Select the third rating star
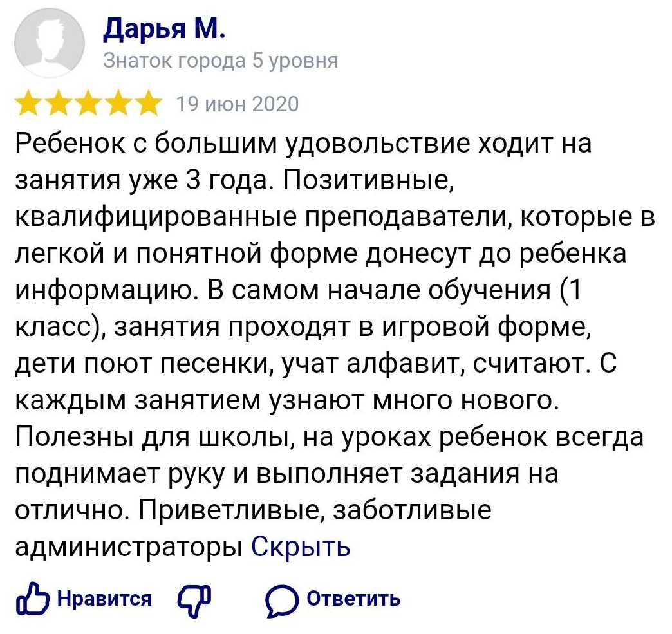 [89, 103]
